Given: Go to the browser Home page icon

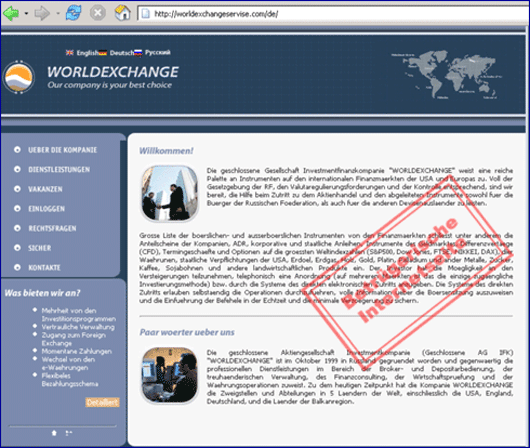Looking at the screenshot, I should click(x=123, y=13).
